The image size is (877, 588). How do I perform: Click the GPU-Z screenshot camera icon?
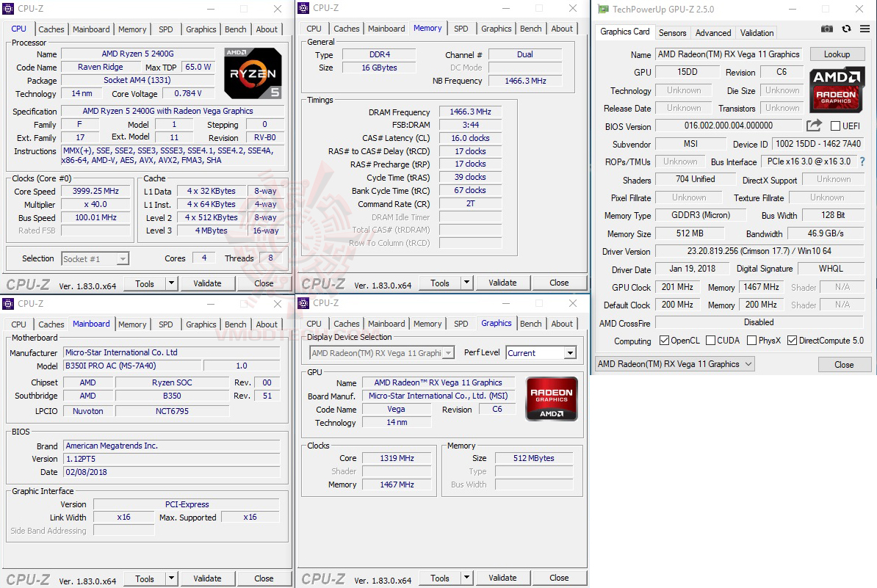[826, 29]
